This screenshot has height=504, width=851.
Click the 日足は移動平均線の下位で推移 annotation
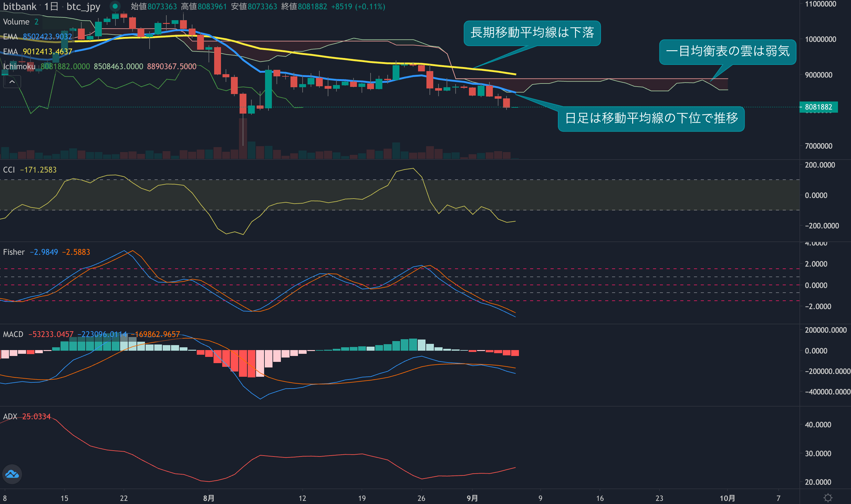tap(651, 118)
